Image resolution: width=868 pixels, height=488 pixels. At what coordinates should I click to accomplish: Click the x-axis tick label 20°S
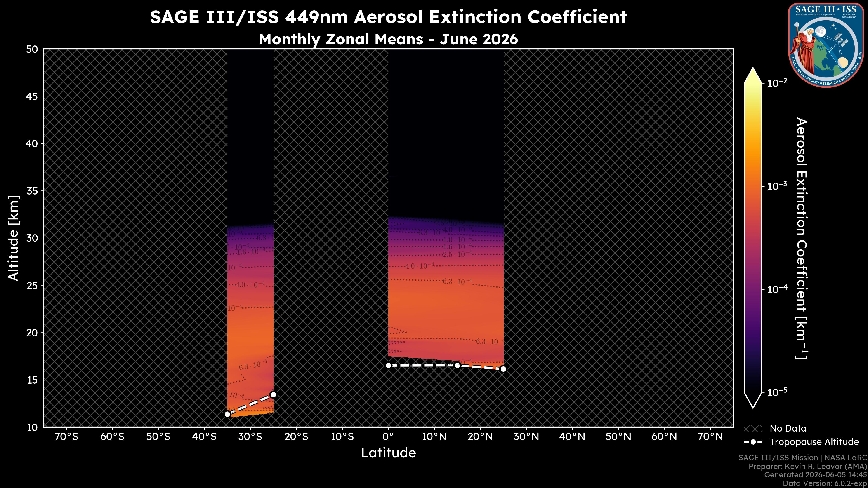(x=297, y=437)
